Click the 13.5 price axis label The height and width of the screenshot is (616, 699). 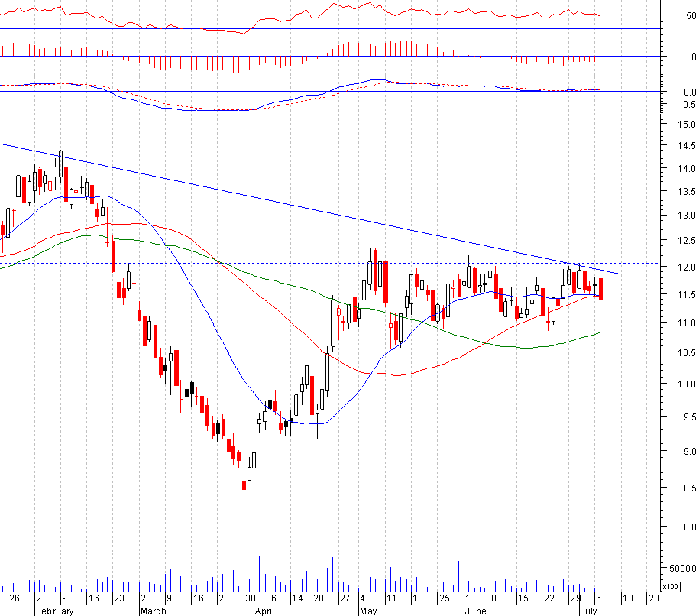coord(687,192)
